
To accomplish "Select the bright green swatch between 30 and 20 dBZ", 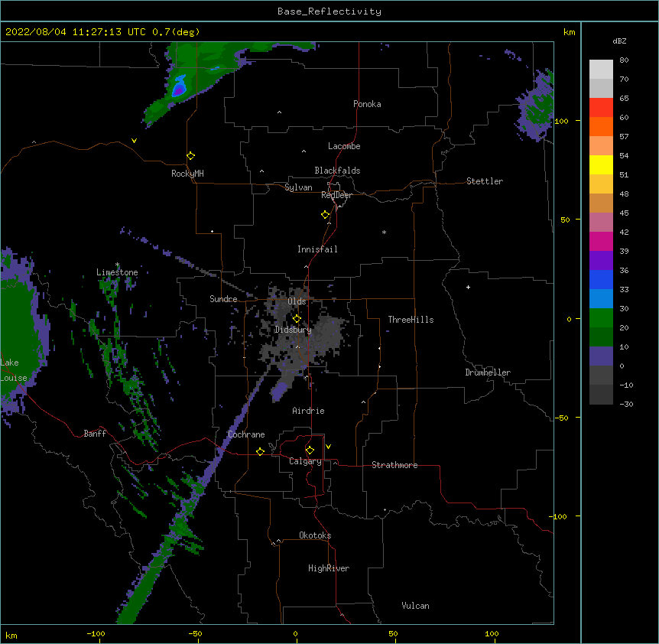I will pyautogui.click(x=601, y=318).
